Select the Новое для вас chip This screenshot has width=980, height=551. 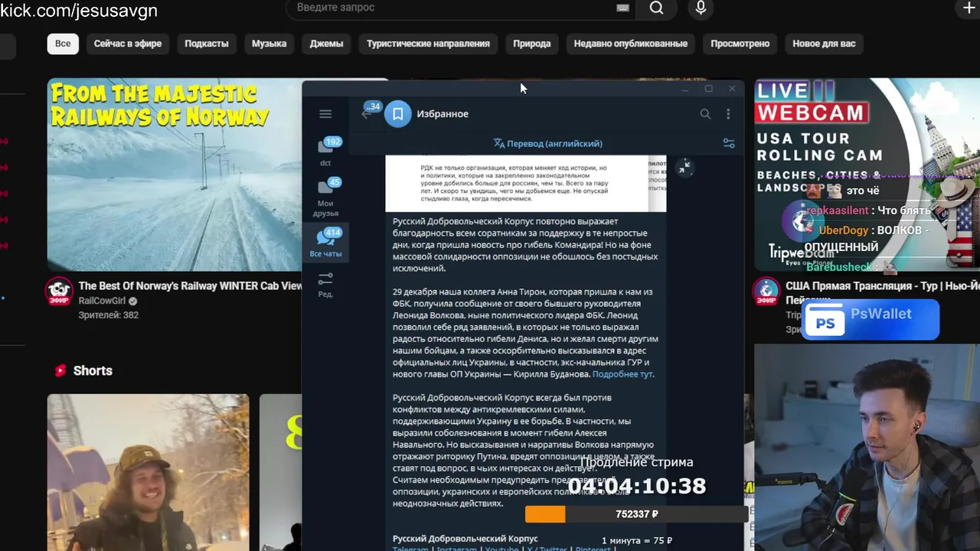click(x=824, y=44)
